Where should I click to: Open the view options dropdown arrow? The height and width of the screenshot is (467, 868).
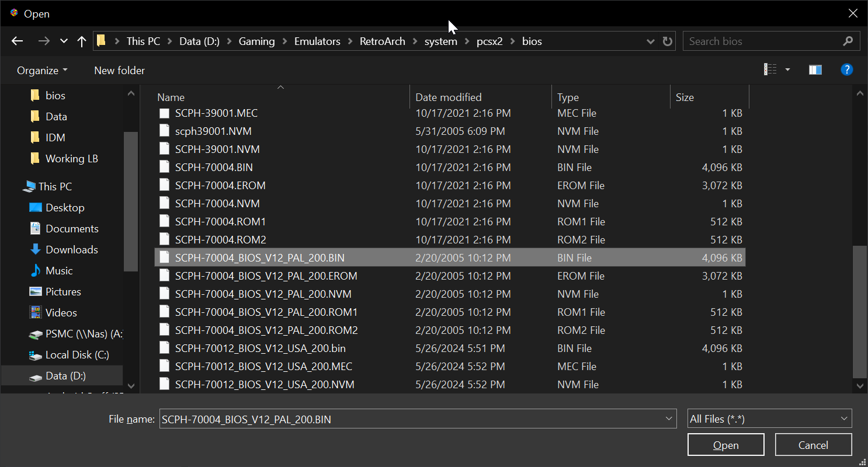tap(787, 69)
